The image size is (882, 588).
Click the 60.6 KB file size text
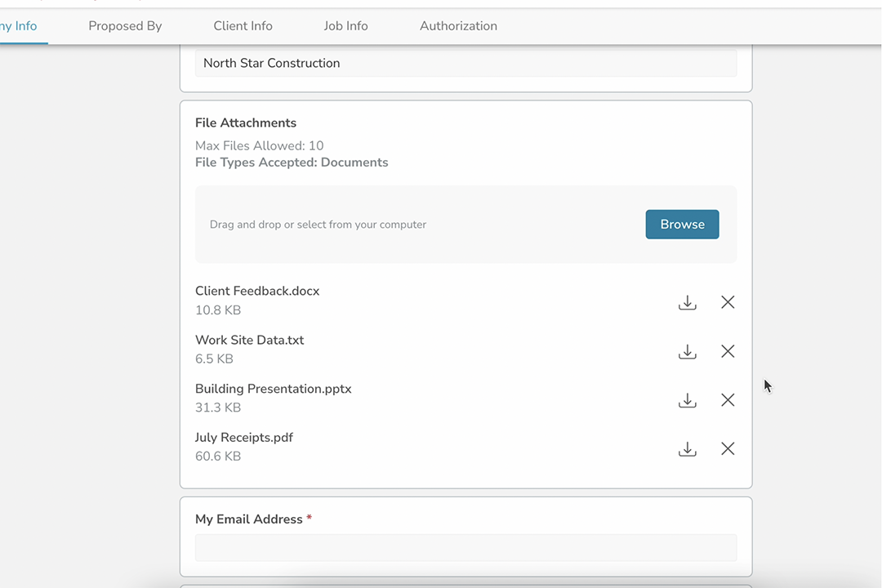(218, 456)
